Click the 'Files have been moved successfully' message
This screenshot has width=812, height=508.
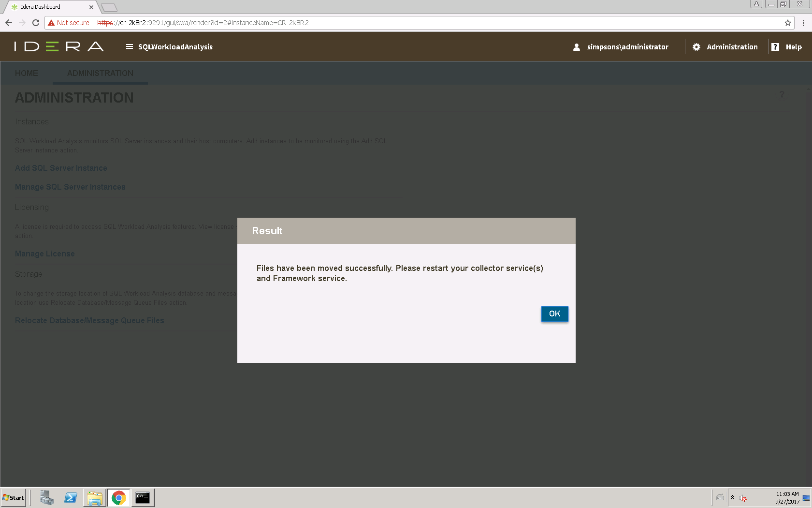pos(400,273)
